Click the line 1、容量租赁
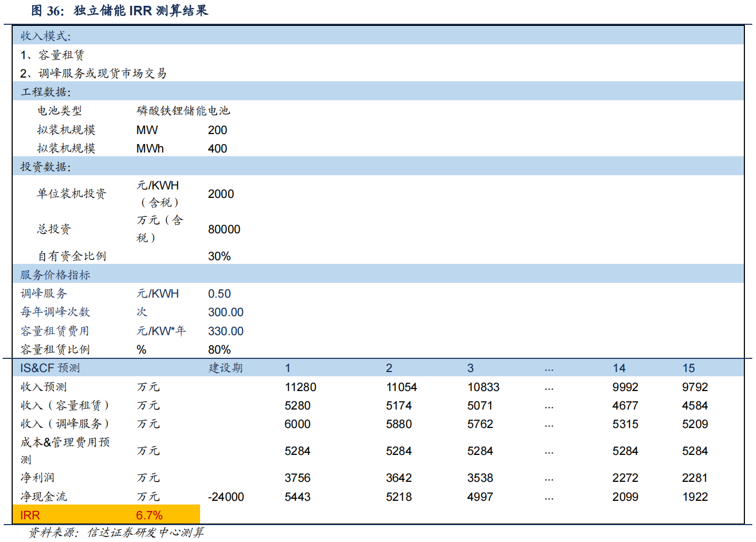 [x=52, y=55]
